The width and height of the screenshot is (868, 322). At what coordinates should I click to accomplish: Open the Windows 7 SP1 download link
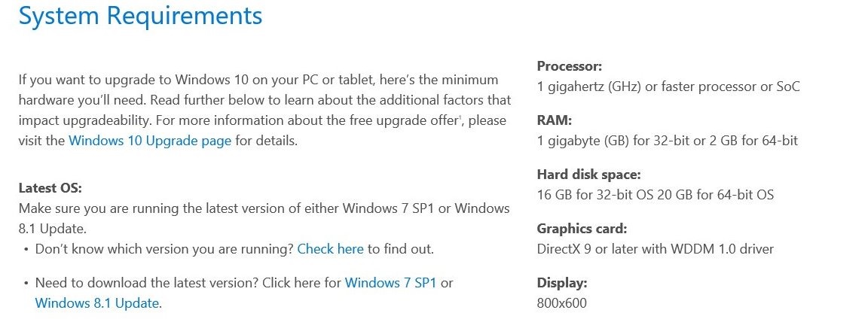[390, 283]
